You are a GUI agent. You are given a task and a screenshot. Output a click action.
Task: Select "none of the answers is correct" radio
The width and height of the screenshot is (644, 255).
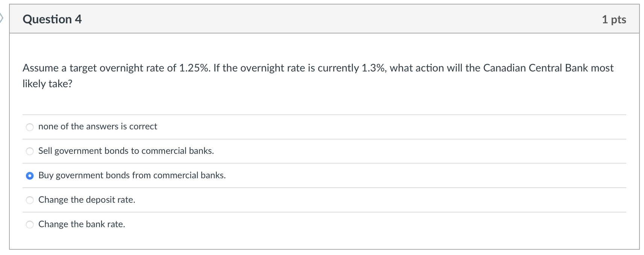point(30,127)
